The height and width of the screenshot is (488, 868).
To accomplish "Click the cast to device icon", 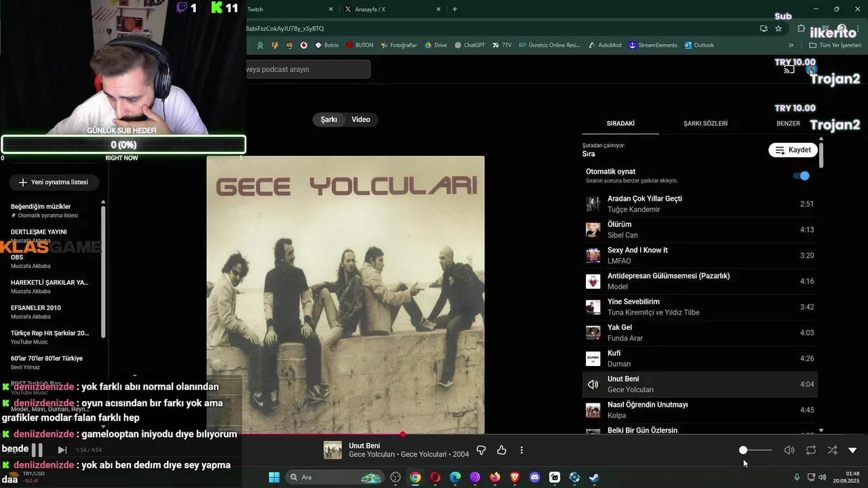I will click(x=789, y=70).
